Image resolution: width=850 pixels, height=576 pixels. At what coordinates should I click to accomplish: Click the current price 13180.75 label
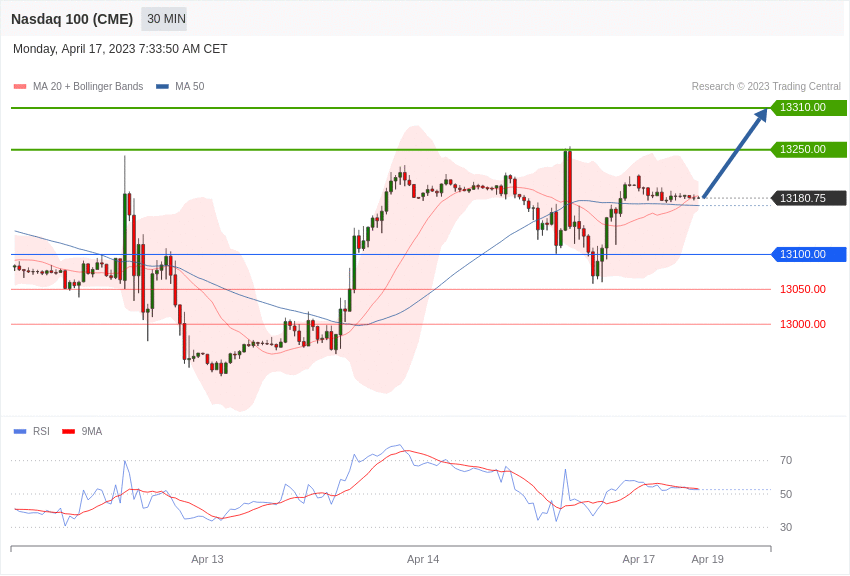[809, 198]
